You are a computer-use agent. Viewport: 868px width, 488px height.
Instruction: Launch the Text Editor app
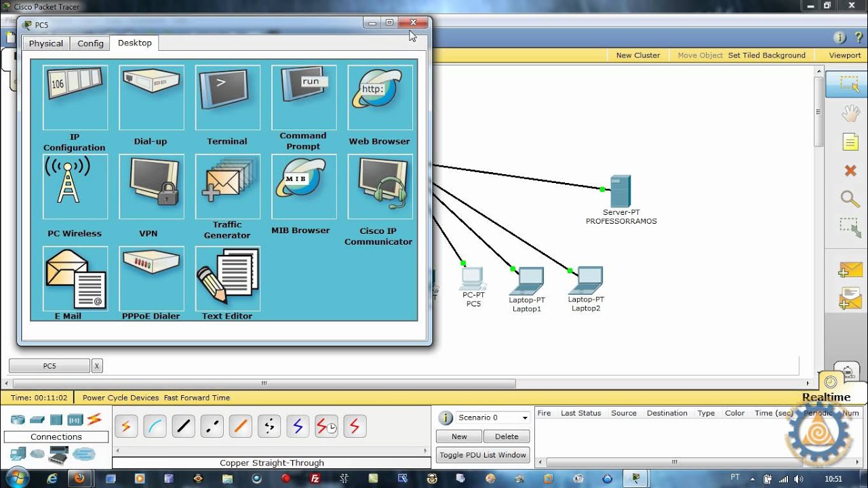(227, 279)
